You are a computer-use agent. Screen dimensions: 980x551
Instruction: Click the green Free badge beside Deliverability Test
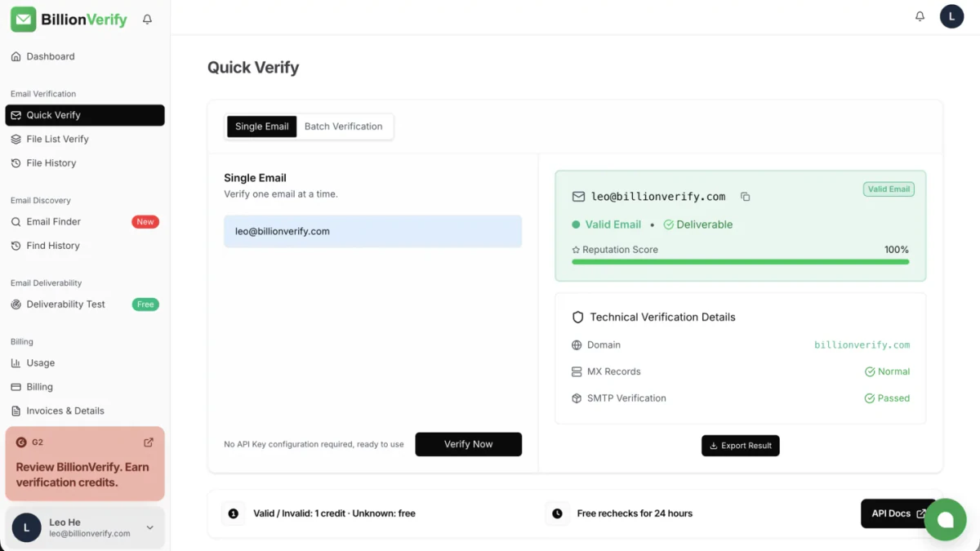click(145, 304)
